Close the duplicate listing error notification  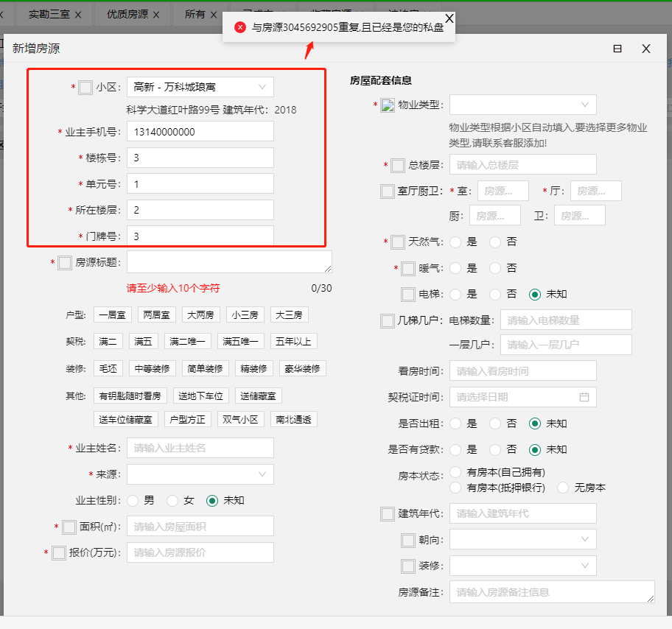[x=449, y=18]
